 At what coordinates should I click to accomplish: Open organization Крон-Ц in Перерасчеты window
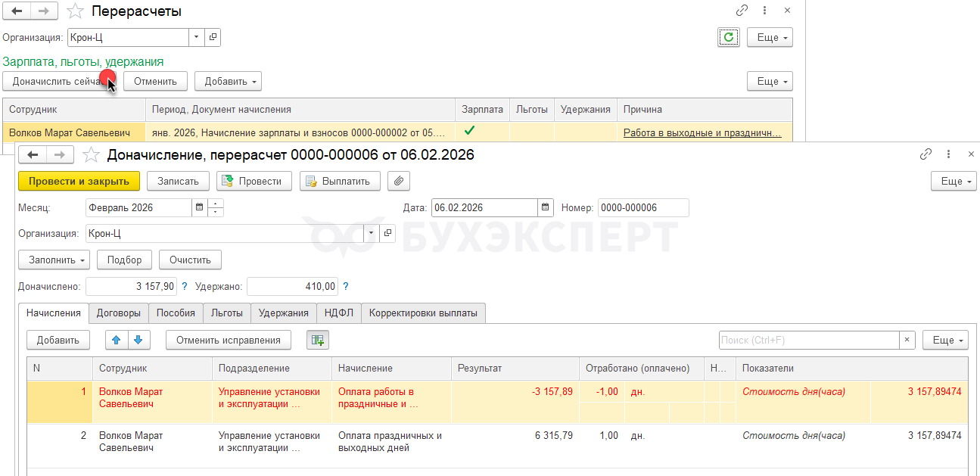tap(213, 37)
